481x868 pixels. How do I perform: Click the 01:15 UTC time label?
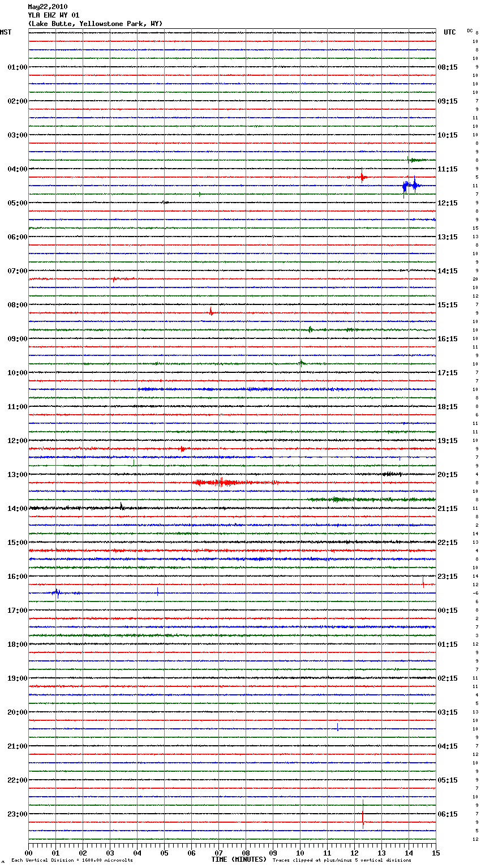click(448, 644)
